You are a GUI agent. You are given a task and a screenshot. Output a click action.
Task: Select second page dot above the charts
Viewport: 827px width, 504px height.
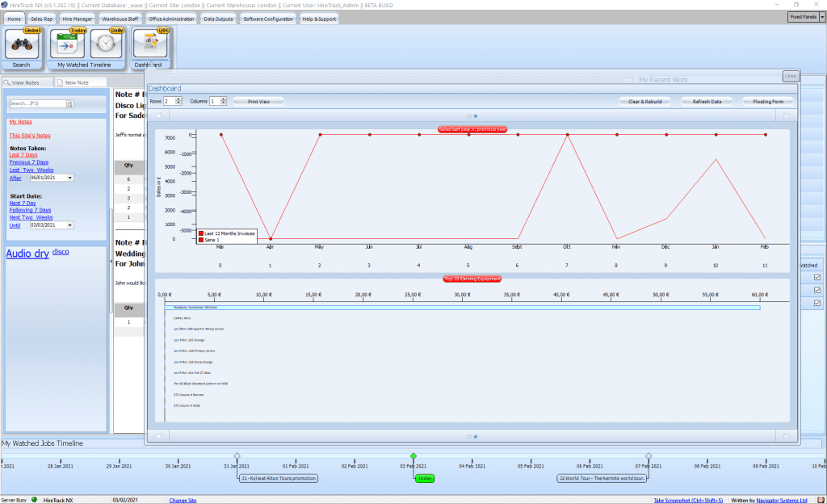click(x=475, y=116)
